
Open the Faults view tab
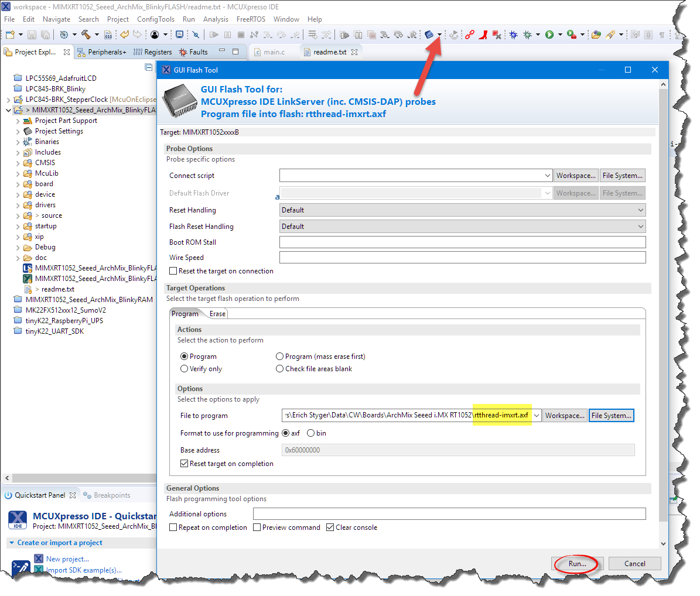193,52
